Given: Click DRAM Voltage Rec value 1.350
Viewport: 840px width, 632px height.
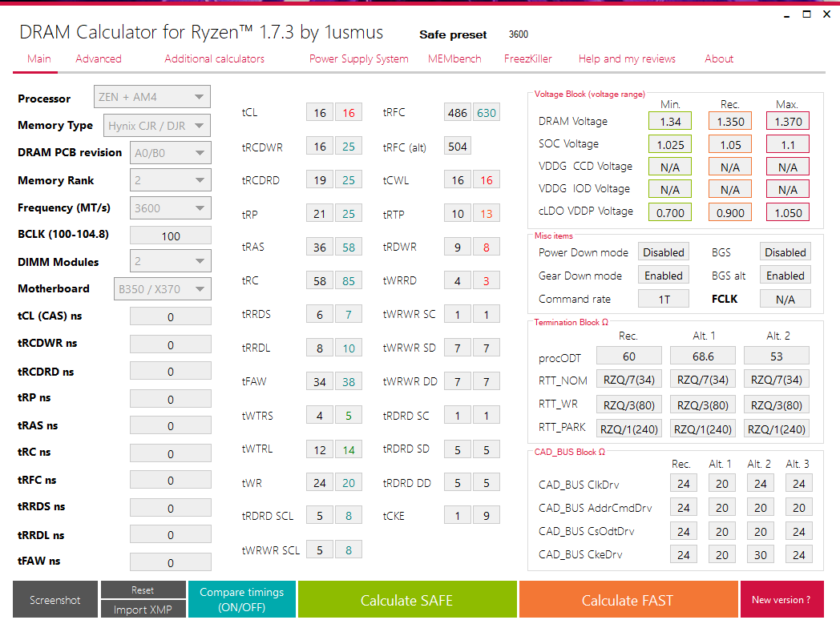Looking at the screenshot, I should coord(730,121).
